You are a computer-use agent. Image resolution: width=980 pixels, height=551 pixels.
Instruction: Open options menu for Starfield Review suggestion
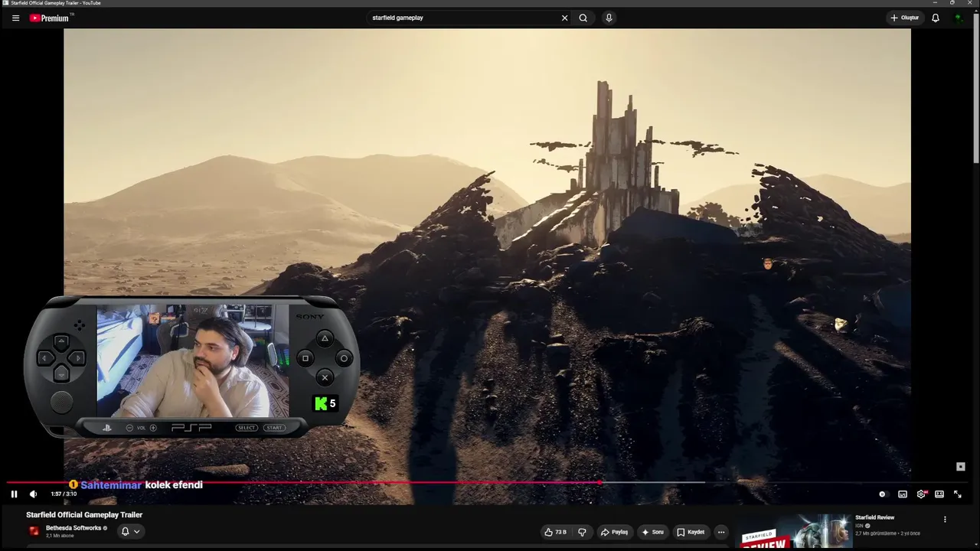(945, 519)
